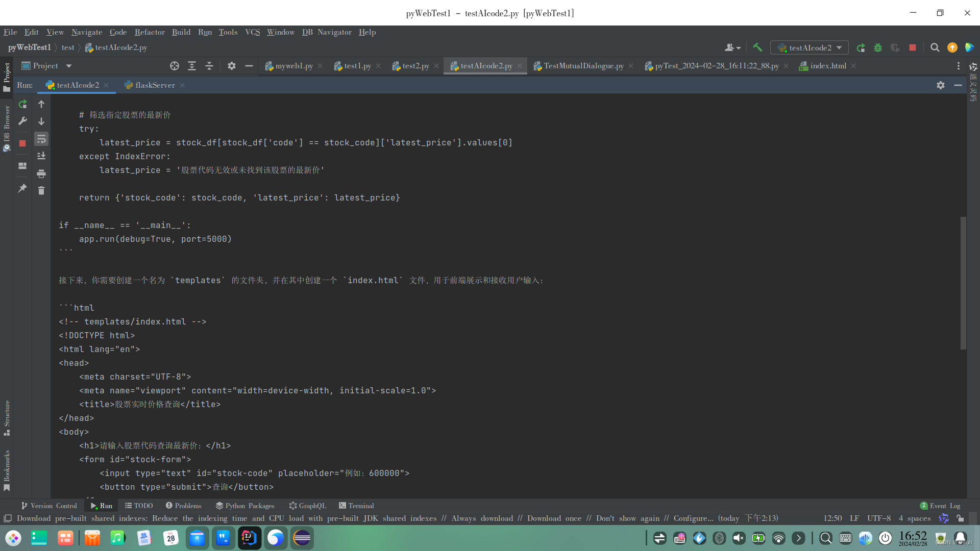Click 'Always download' notification link
The image size is (980, 551).
click(x=482, y=518)
